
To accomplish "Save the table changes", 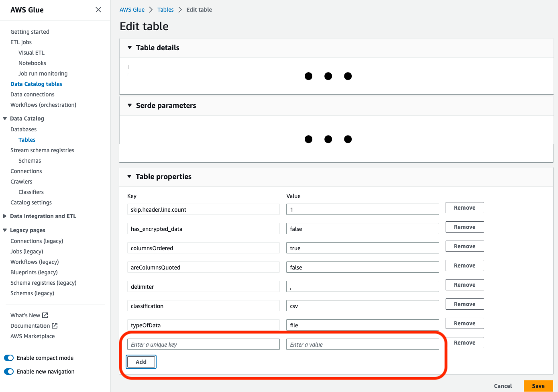I will (x=538, y=386).
